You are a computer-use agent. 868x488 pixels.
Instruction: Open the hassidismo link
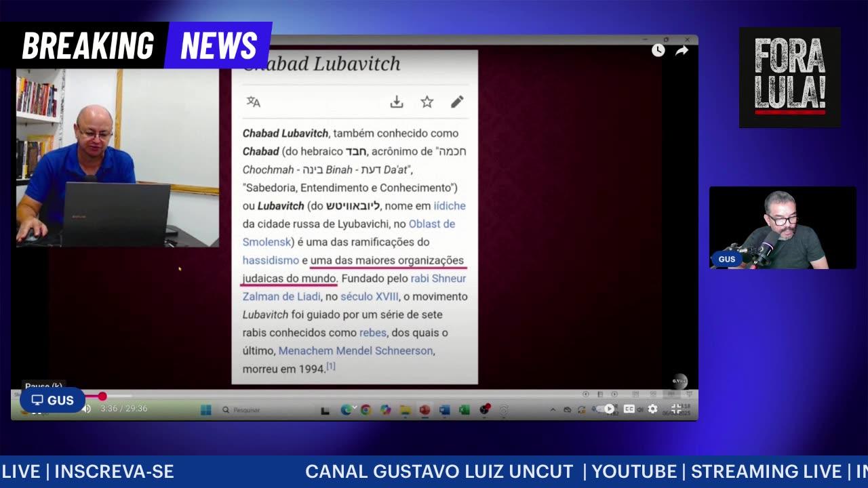pyautogui.click(x=271, y=260)
